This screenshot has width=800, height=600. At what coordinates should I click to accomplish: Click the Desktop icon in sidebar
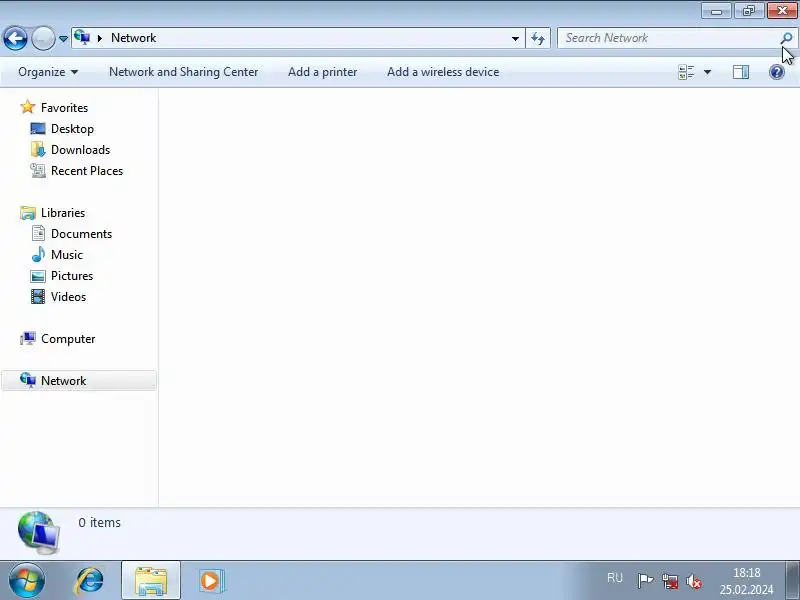pyautogui.click(x=38, y=129)
